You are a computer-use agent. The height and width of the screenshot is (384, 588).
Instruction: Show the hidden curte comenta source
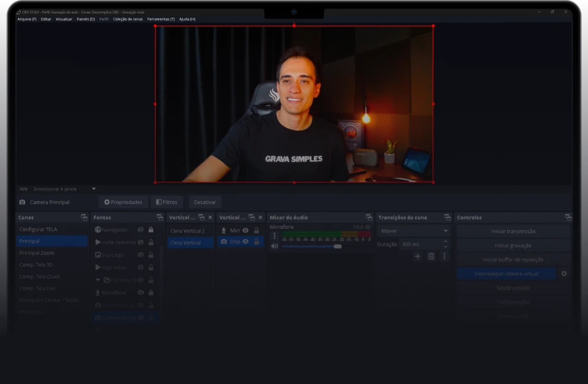pyautogui.click(x=140, y=242)
